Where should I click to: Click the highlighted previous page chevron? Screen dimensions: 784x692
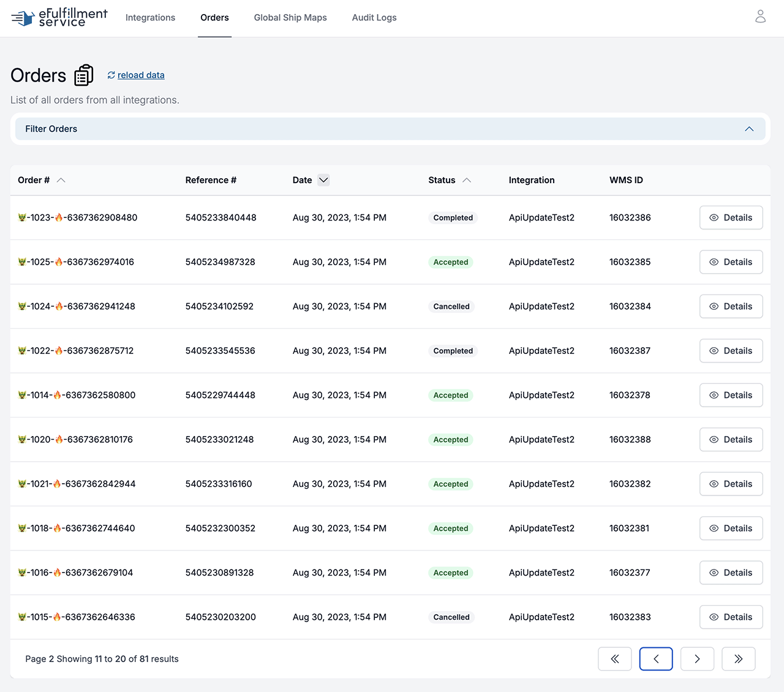[656, 658]
